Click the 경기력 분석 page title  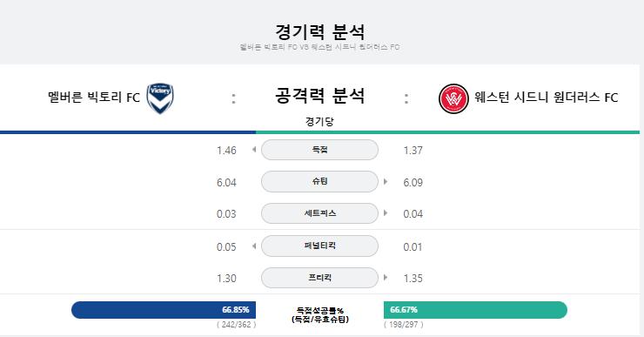[319, 31]
